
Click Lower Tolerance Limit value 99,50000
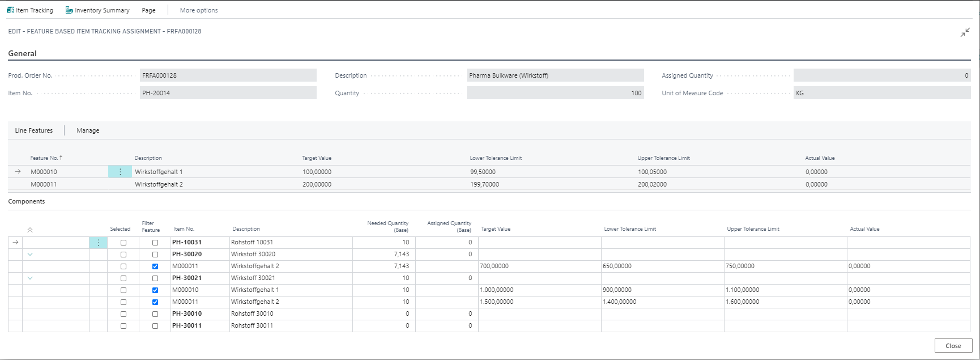483,172
